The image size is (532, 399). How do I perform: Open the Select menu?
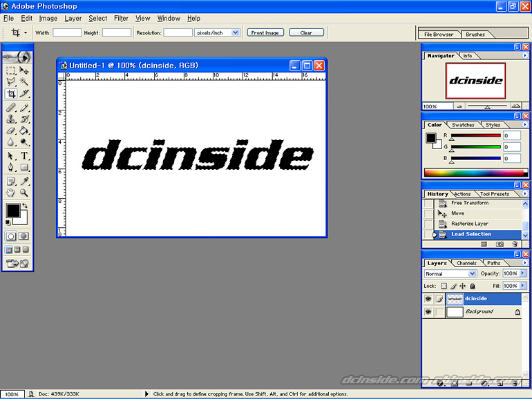tap(97, 19)
